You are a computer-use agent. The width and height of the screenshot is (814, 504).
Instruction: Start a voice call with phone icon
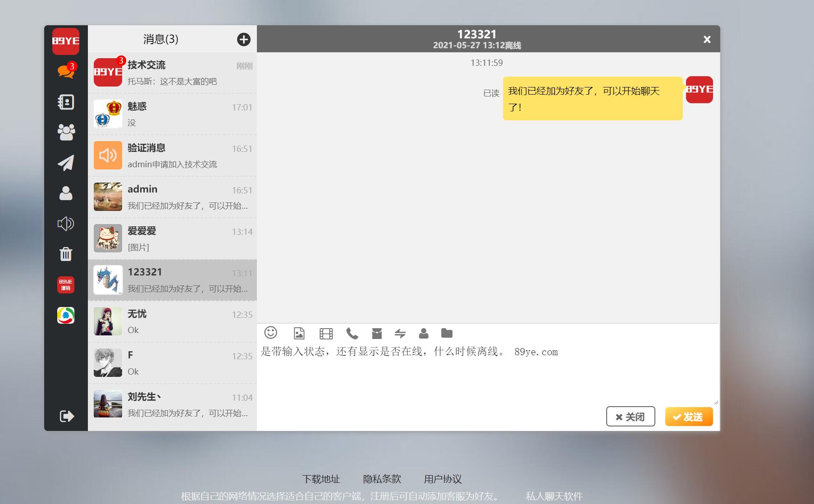[352, 334]
